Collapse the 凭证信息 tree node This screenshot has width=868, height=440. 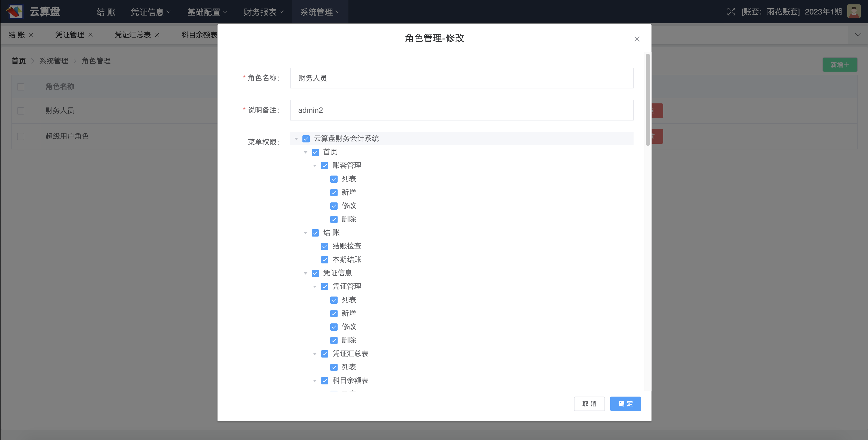[306, 273]
